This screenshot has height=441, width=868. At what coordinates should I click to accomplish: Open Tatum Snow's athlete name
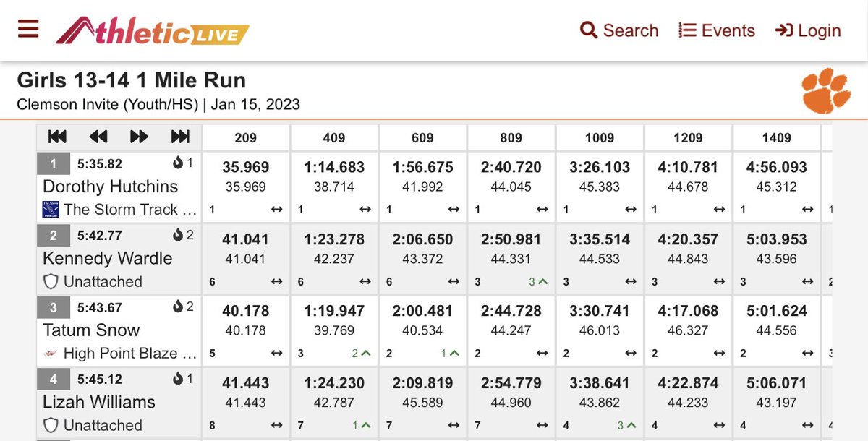(x=91, y=330)
